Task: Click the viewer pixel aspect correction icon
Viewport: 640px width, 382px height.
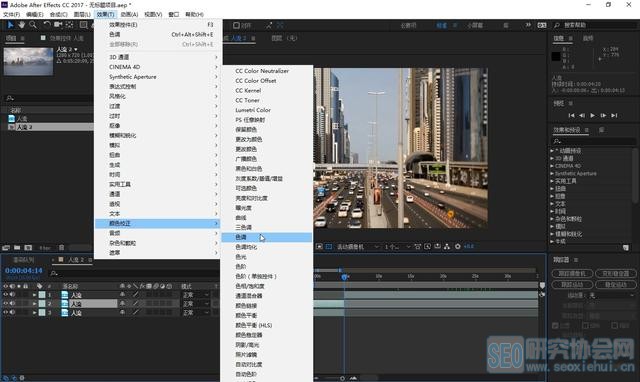Action: pos(418,247)
